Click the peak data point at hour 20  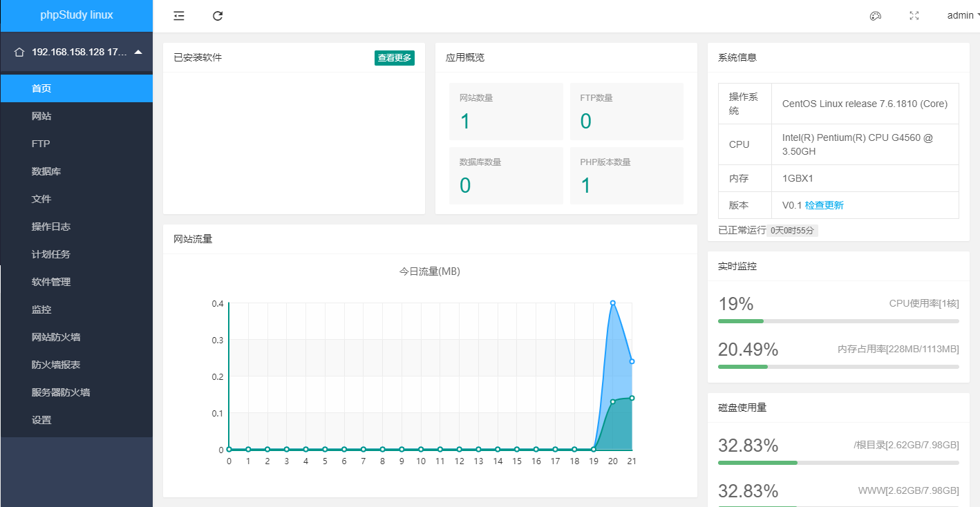tap(612, 303)
